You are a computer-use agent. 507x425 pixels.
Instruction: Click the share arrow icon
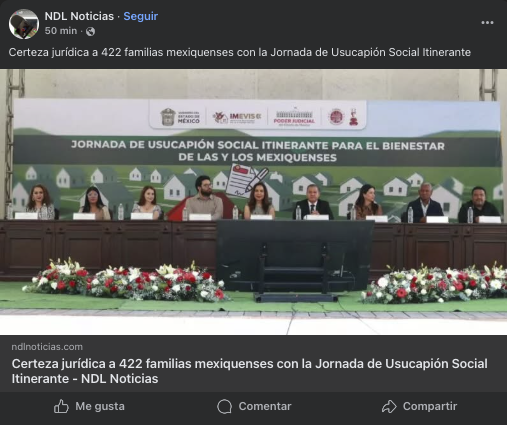(x=389, y=406)
